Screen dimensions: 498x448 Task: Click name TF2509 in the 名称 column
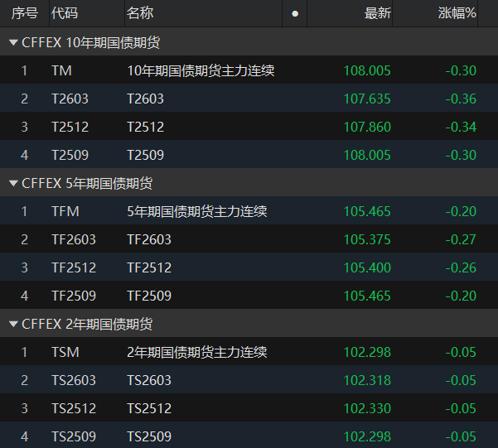pos(149,296)
